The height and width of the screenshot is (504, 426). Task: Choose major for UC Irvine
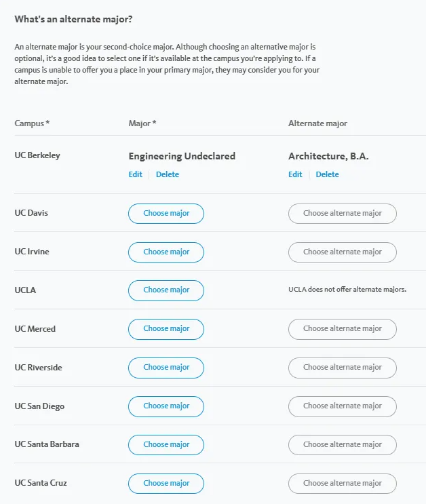pos(166,252)
